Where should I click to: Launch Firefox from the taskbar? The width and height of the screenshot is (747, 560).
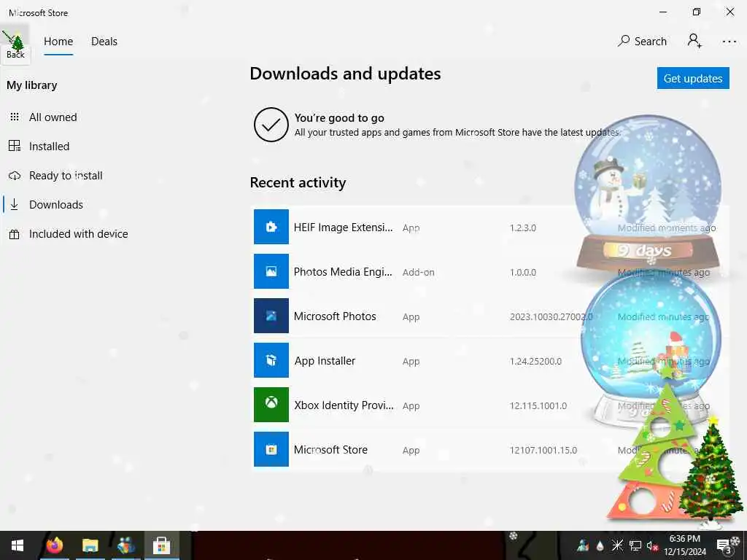(55, 545)
